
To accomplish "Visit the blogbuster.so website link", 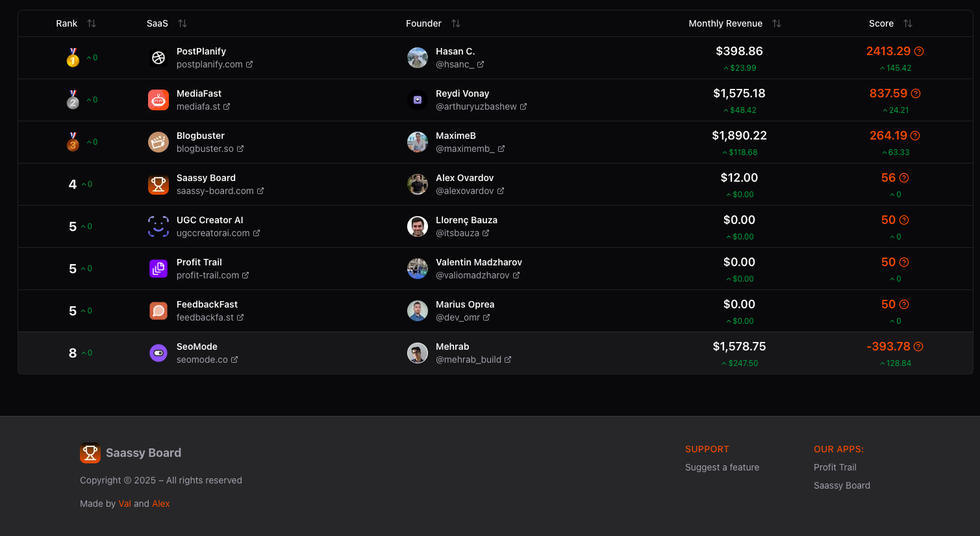I will (210, 149).
